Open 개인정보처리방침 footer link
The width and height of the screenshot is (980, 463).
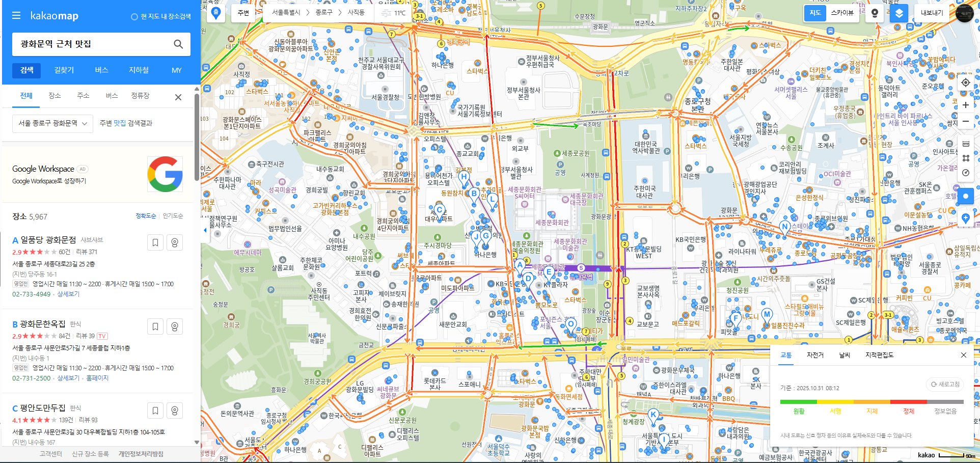pos(141,454)
